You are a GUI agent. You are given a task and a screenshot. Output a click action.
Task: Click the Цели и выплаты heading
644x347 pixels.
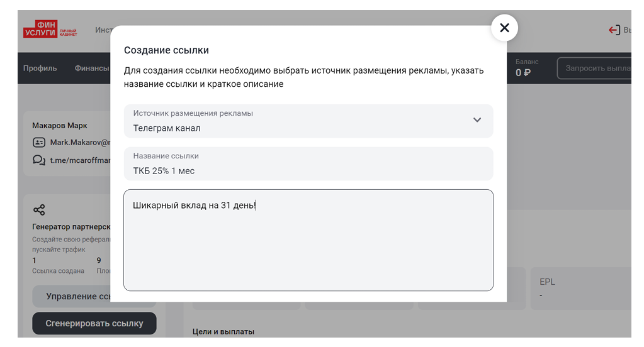tap(223, 332)
